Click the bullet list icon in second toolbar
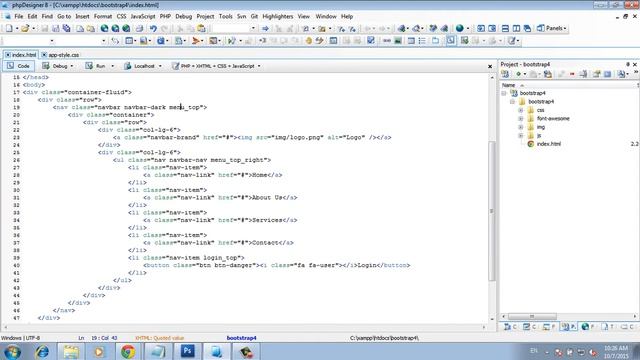 click(422, 40)
